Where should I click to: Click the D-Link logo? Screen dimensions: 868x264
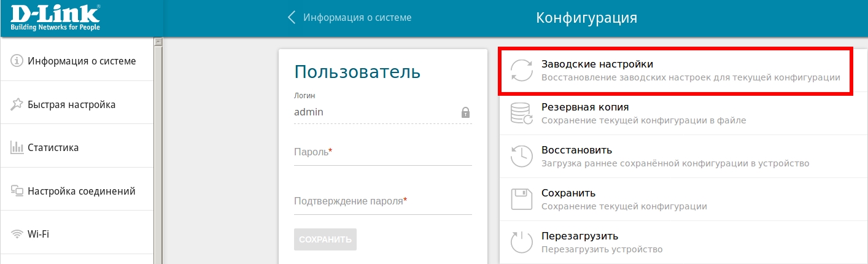55,18
